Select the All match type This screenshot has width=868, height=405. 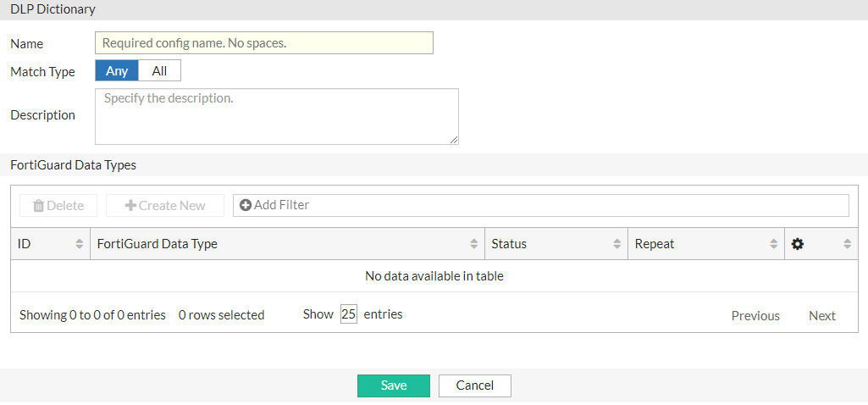coord(159,71)
